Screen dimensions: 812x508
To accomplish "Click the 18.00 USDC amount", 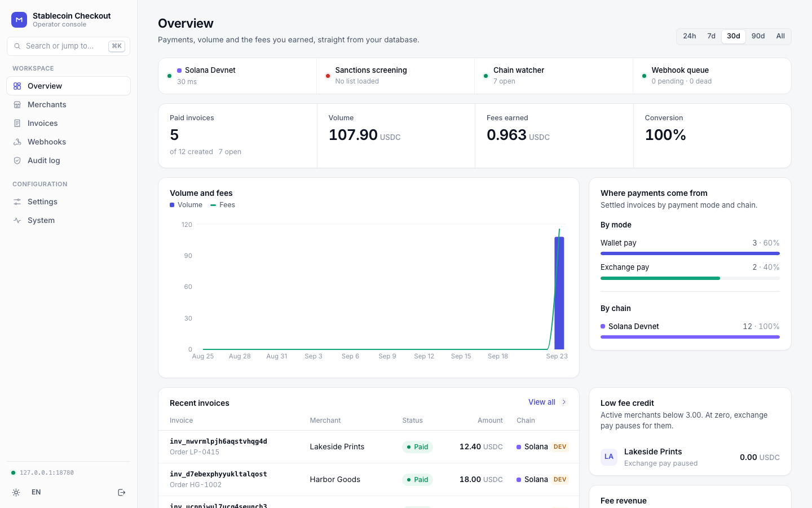I will 481,480.
